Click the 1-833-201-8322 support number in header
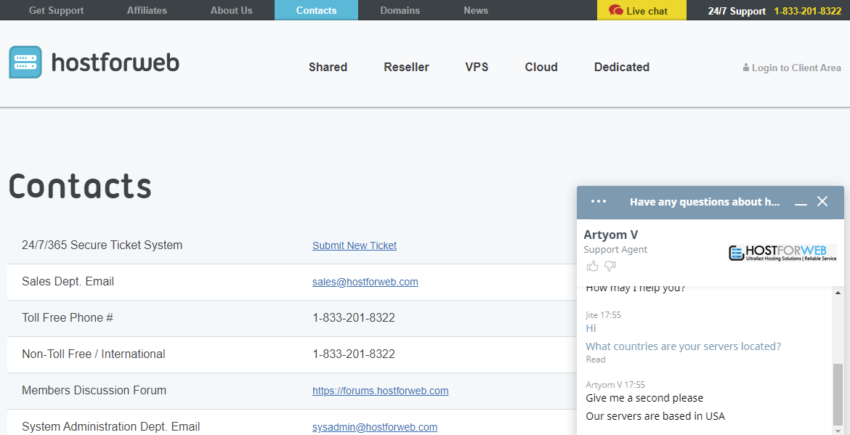The image size is (850, 435). click(808, 11)
